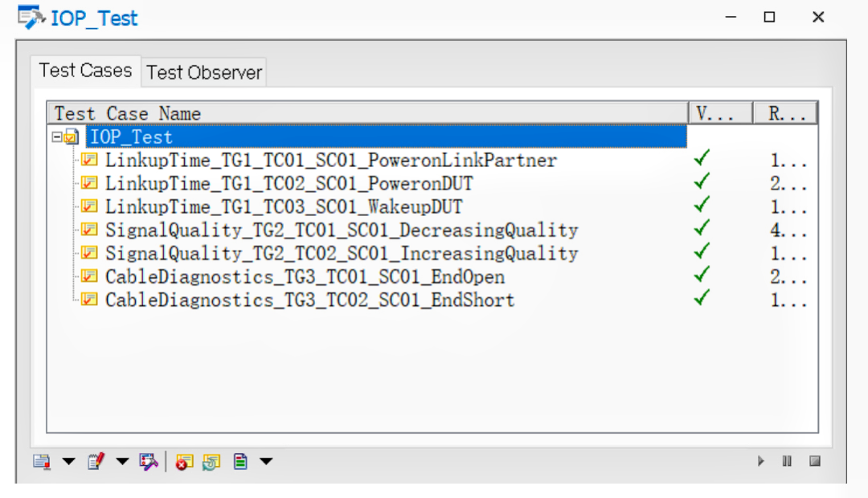Image resolution: width=868 pixels, height=498 pixels.
Task: Open dropdown arrow beside the report icon
Action: coord(68,462)
